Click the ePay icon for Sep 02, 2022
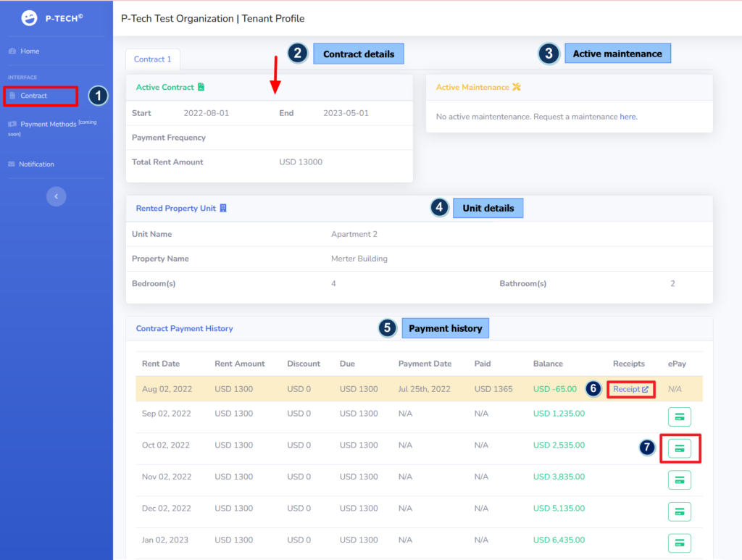 pos(679,417)
